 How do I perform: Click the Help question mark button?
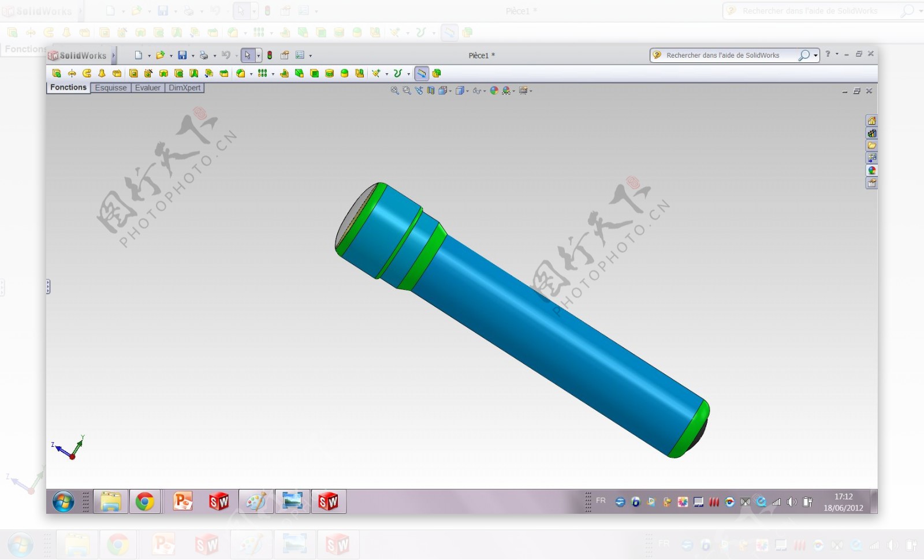tap(828, 54)
